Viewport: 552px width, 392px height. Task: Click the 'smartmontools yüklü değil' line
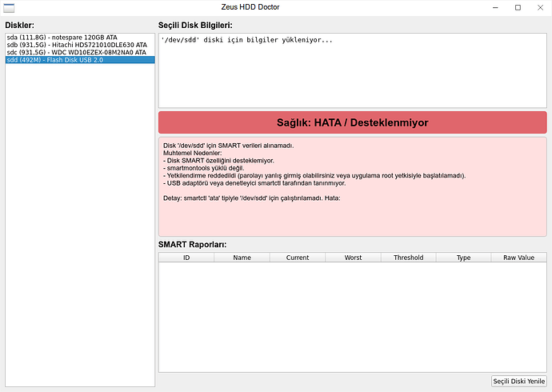pos(204,168)
